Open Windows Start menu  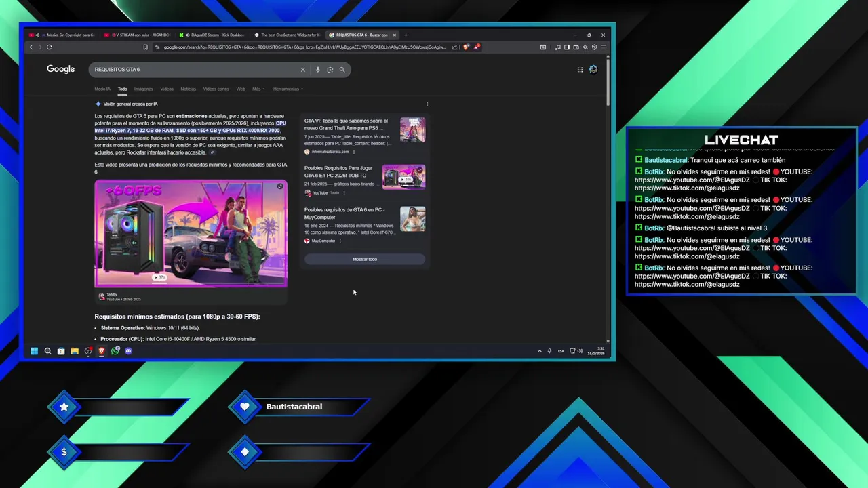click(x=34, y=351)
